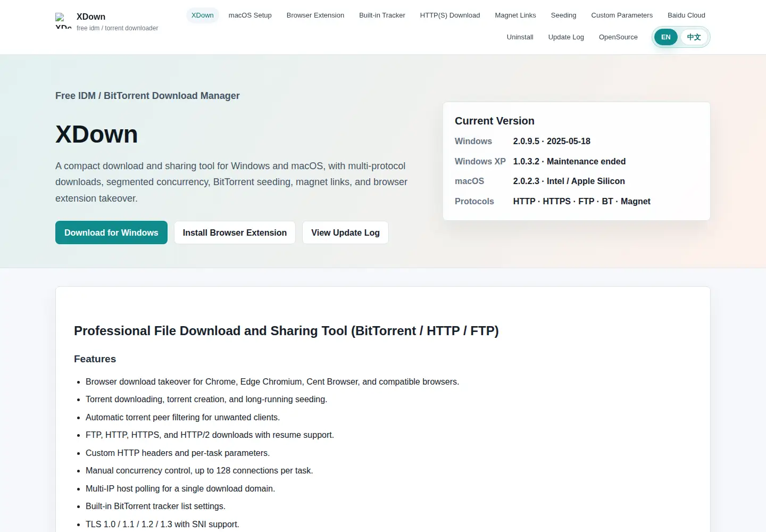766x532 pixels.
Task: Click the XDown site title link
Action: coord(91,17)
